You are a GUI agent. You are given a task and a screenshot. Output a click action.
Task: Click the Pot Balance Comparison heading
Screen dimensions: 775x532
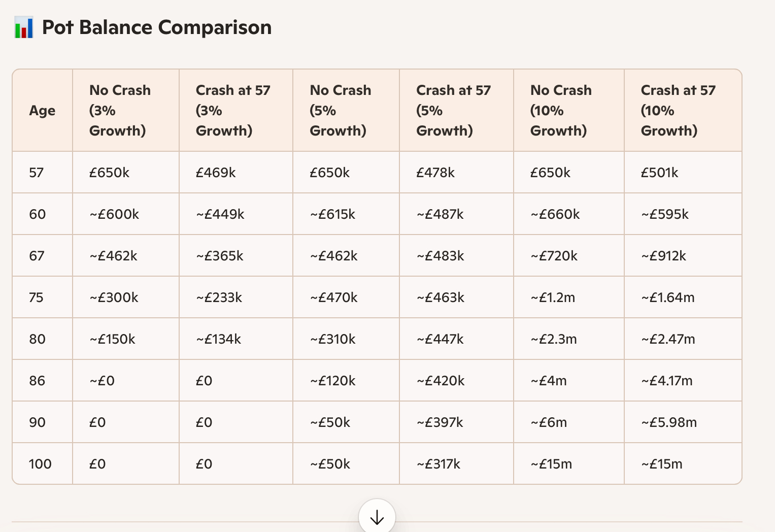(x=156, y=27)
